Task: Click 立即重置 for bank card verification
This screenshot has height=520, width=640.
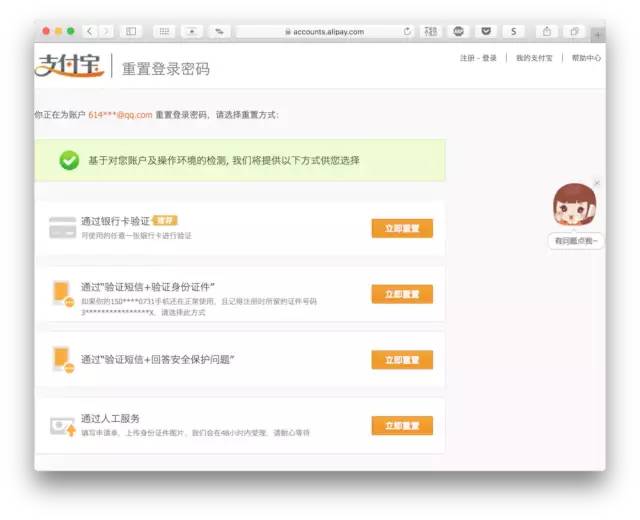Action: [x=402, y=228]
